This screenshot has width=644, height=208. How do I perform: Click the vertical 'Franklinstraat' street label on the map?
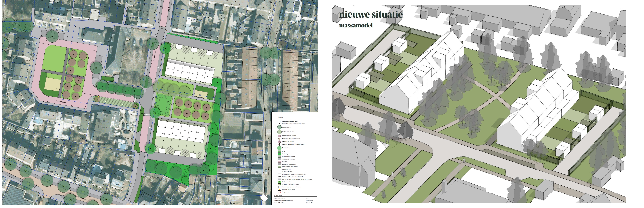coord(154,56)
